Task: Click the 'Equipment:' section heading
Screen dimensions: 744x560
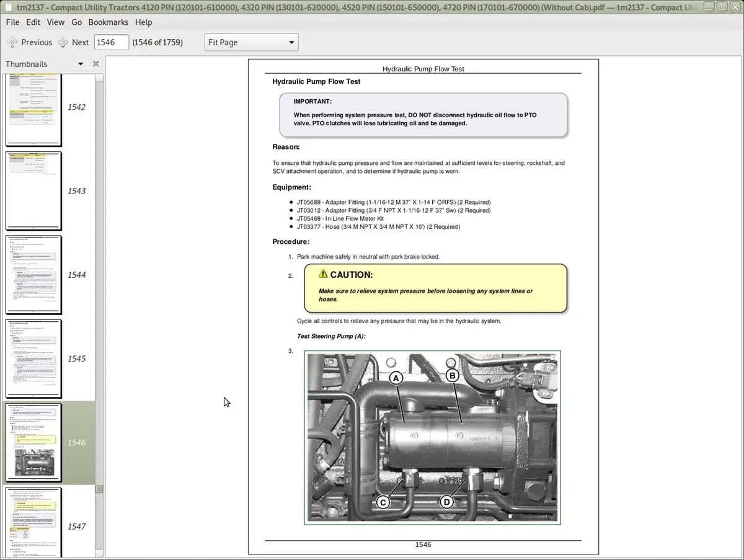Action: coord(291,187)
